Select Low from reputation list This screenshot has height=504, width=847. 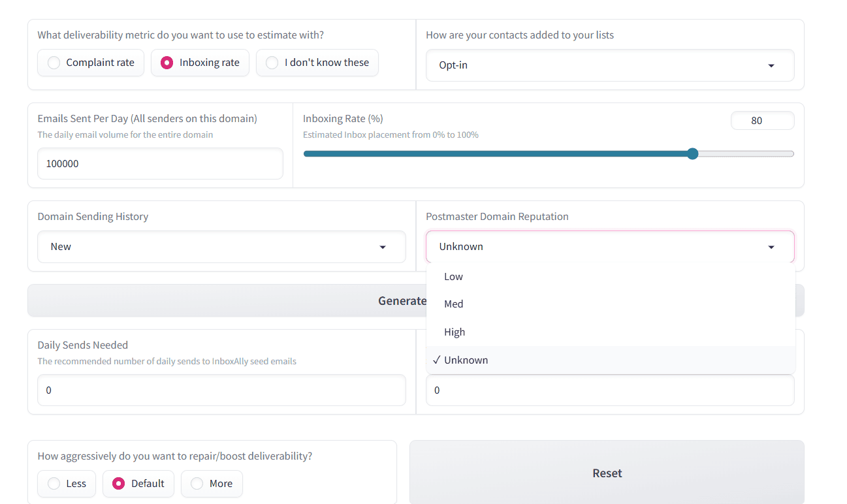click(454, 277)
